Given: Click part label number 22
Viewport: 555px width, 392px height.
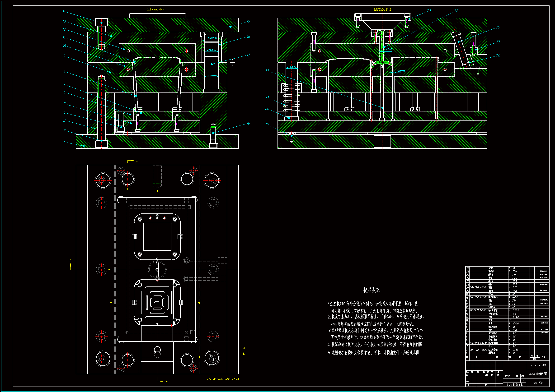Looking at the screenshot, I should tap(267, 71).
